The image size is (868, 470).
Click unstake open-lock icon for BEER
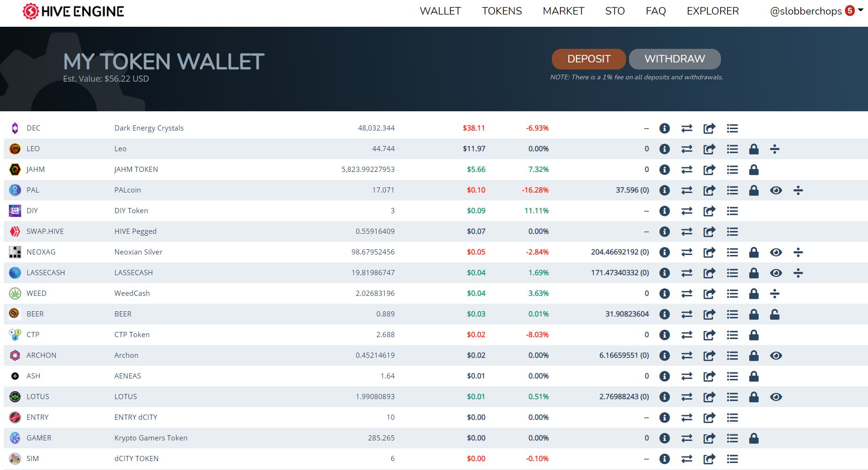point(775,314)
